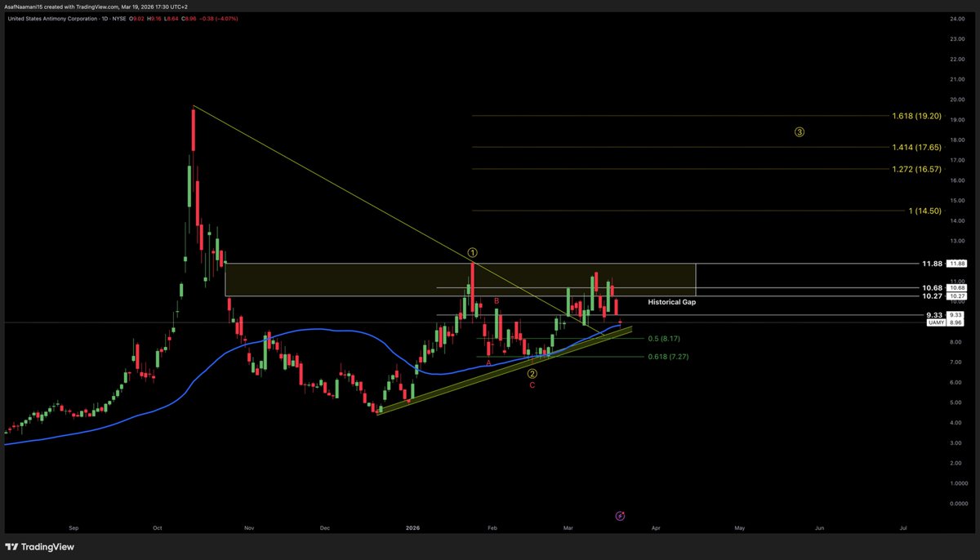Image resolution: width=980 pixels, height=560 pixels.
Task: Click the high value H9.16 in header
Action: 154,19
